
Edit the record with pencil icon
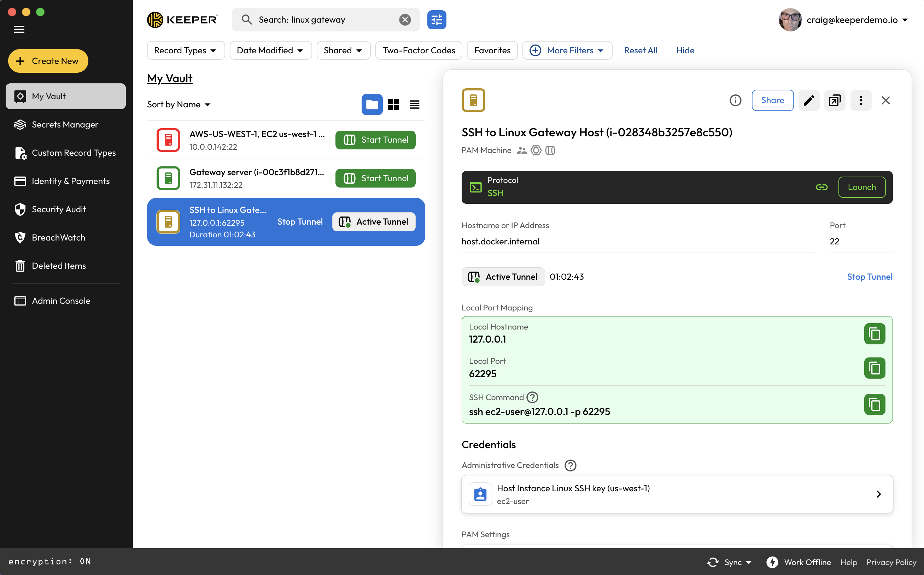coord(809,100)
